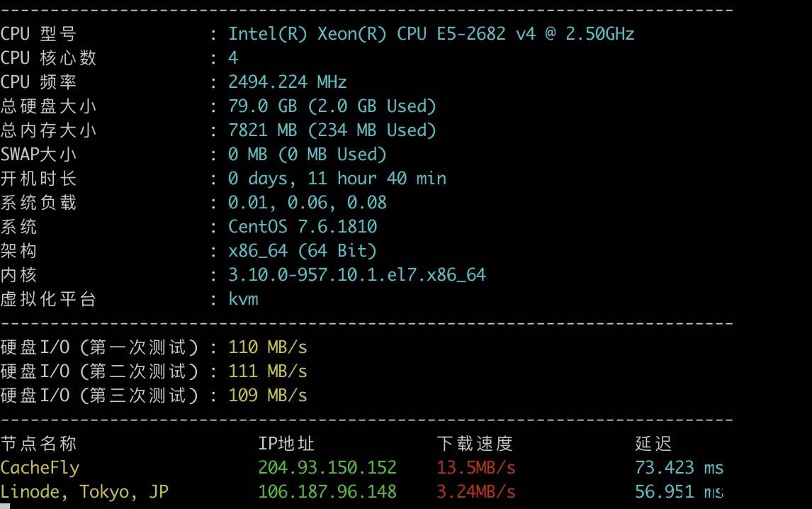
Task: Click kernel version 3.10.0-957.10.1.el7.x86_64
Action: point(357,275)
